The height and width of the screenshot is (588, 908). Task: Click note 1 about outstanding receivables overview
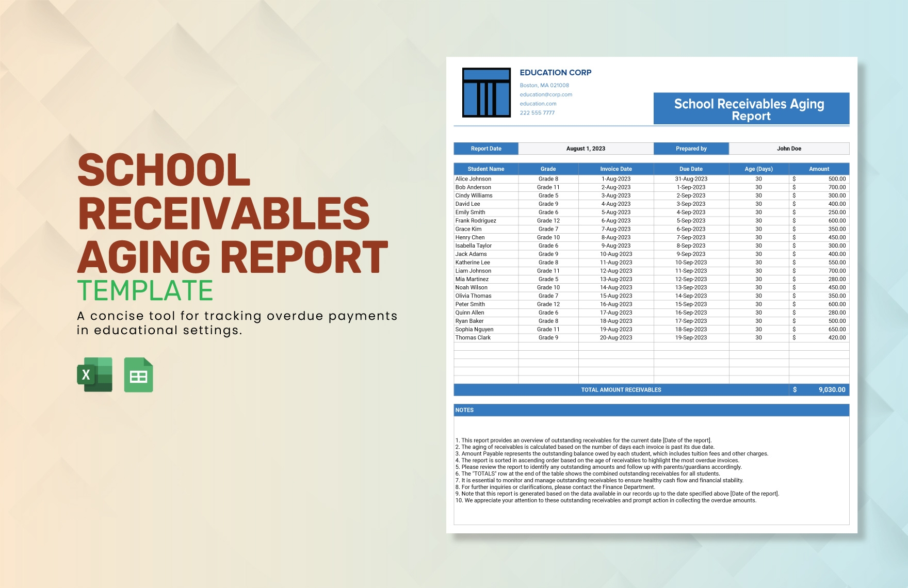coord(583,440)
